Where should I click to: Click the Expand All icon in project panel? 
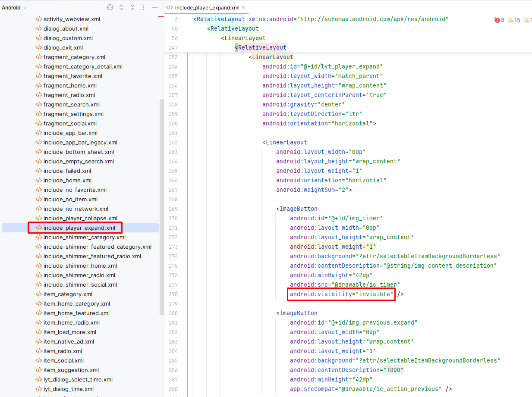pos(121,8)
